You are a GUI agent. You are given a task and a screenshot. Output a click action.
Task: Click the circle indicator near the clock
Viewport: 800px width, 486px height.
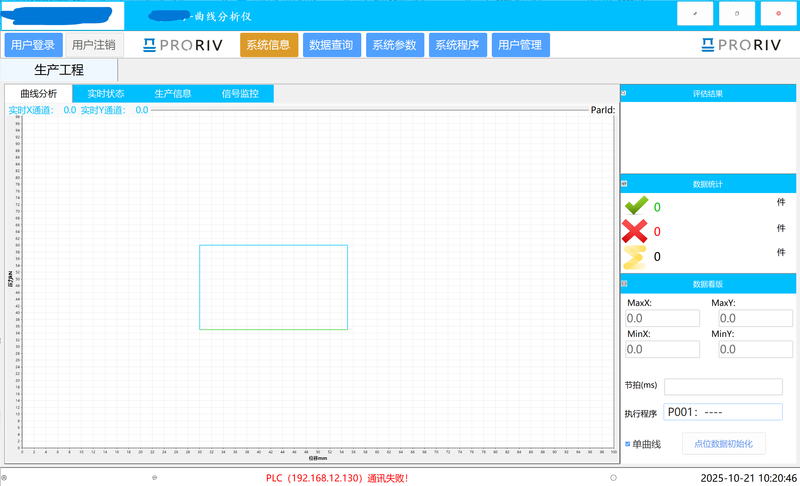click(x=613, y=478)
